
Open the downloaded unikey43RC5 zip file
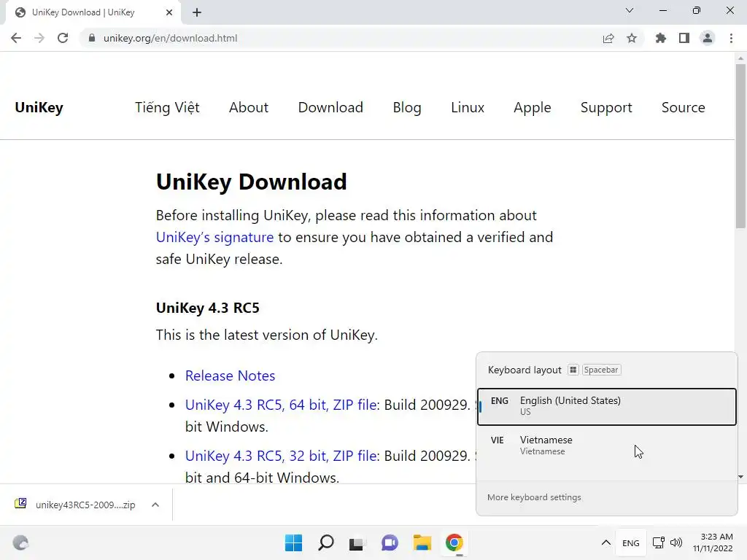coord(85,505)
